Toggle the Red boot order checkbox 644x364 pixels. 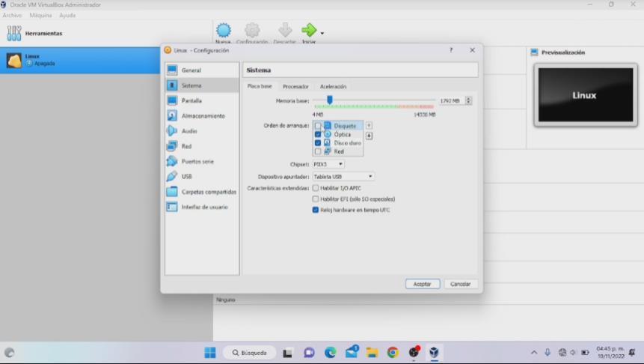(x=317, y=152)
